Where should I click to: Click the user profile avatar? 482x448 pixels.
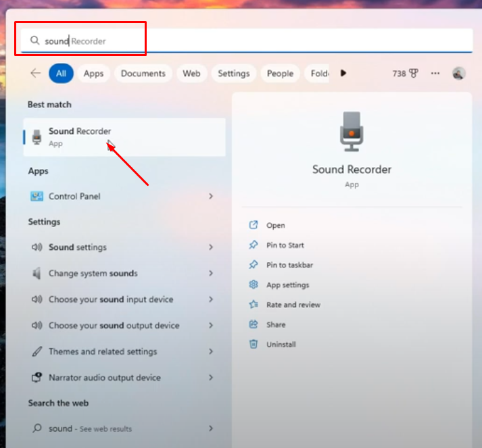coord(458,74)
